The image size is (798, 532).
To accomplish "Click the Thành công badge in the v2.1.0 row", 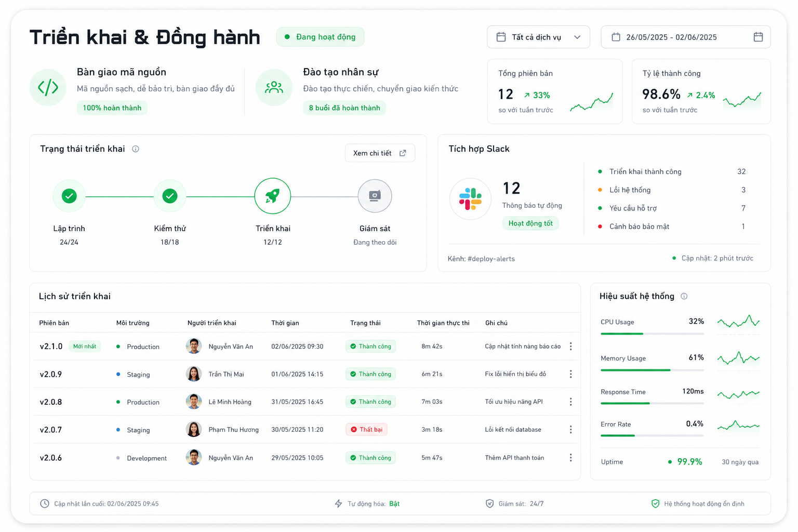I will pyautogui.click(x=370, y=346).
